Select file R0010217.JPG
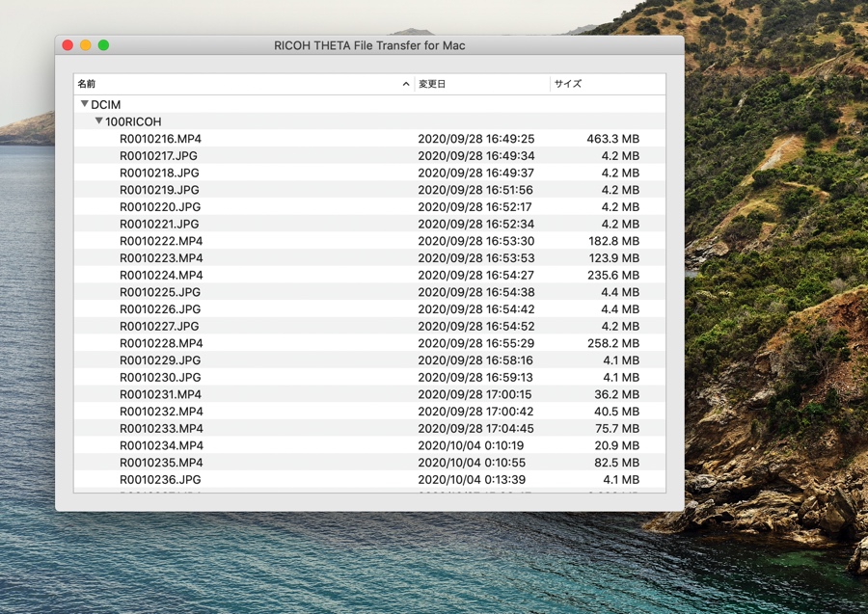868x614 pixels. pyautogui.click(x=159, y=156)
